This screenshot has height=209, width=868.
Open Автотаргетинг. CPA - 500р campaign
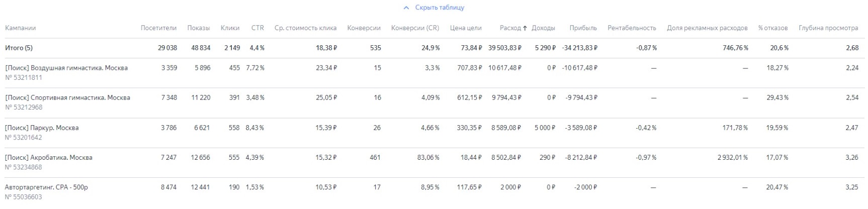click(46, 187)
